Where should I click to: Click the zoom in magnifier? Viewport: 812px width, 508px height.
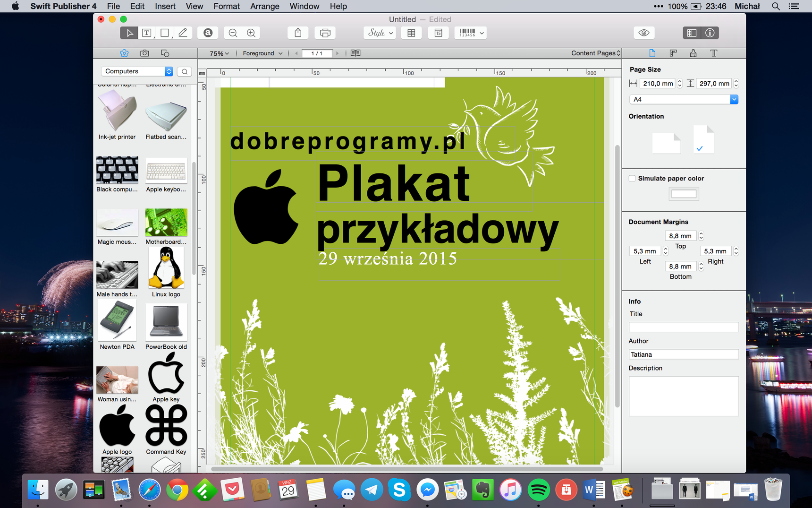tap(251, 33)
